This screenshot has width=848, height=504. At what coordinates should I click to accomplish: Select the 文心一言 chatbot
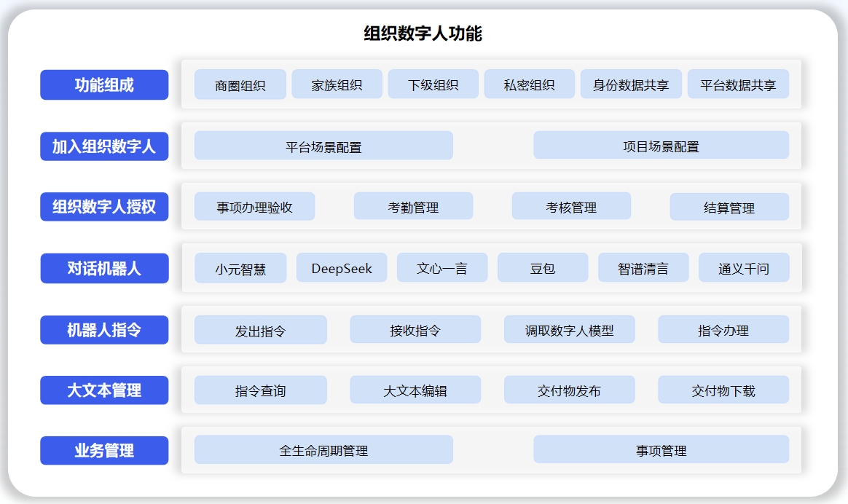tap(442, 267)
